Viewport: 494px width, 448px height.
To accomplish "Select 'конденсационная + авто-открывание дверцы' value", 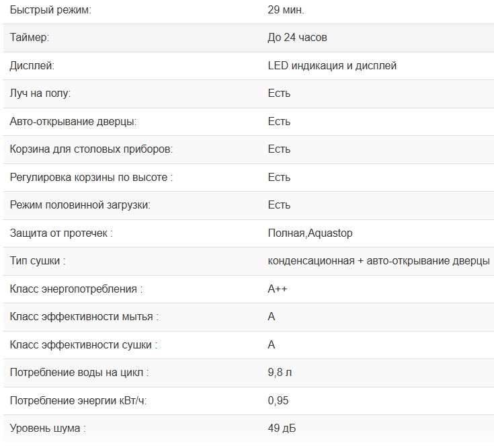I will [x=378, y=261].
